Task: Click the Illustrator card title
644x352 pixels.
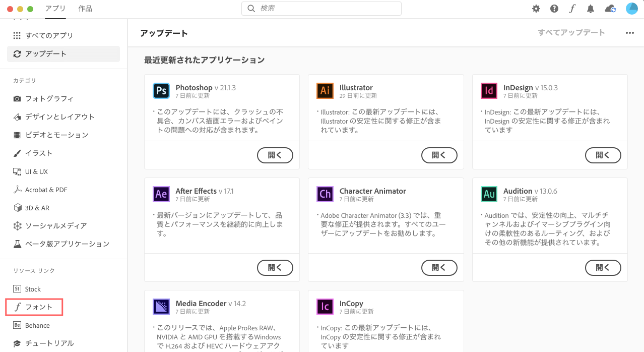Action: point(356,88)
